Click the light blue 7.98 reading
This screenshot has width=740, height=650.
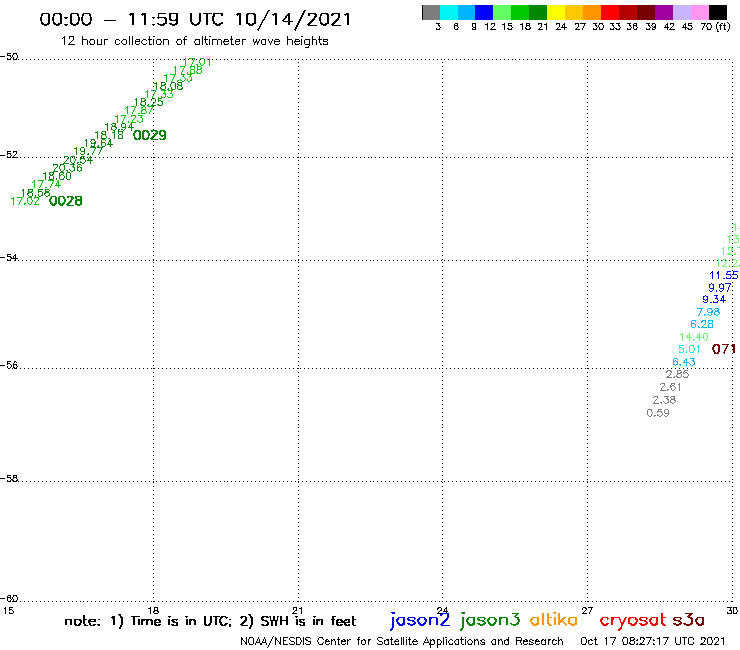[x=708, y=312]
